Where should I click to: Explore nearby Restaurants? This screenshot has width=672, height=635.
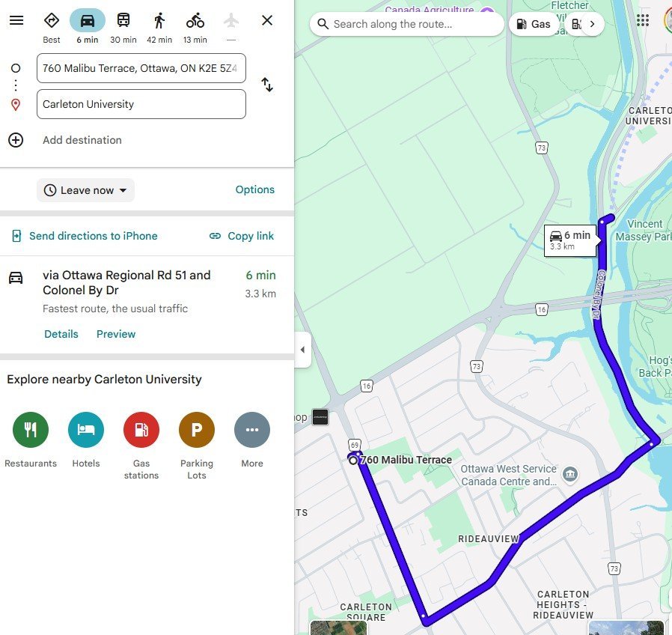point(31,430)
